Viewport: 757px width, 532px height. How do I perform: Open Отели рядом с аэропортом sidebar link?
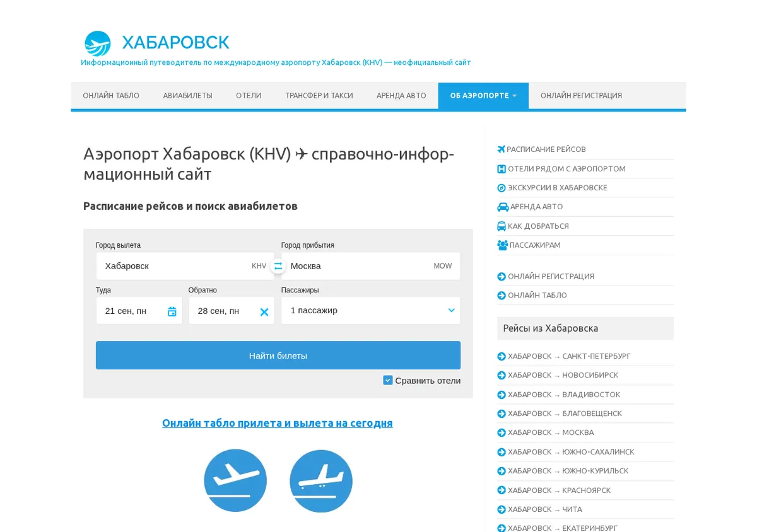point(566,169)
